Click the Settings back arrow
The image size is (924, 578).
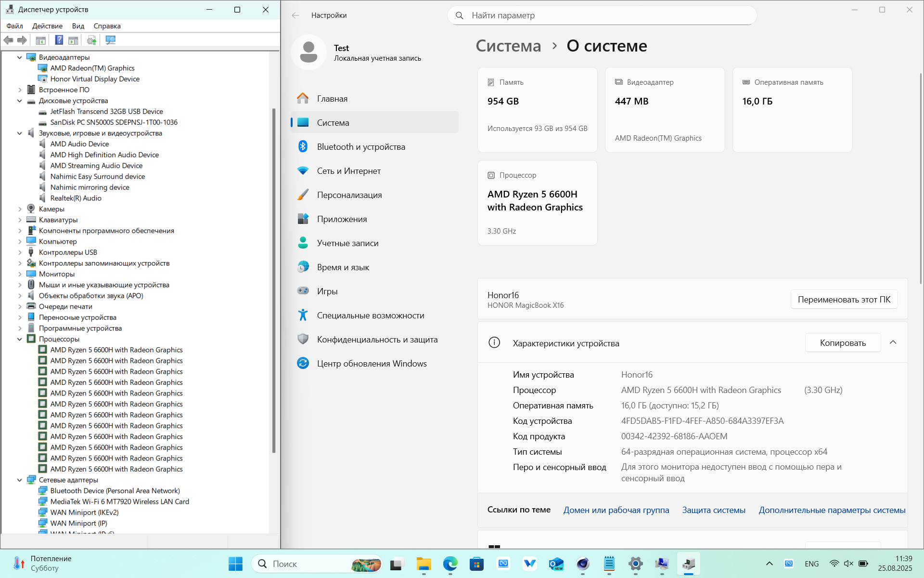[295, 15]
